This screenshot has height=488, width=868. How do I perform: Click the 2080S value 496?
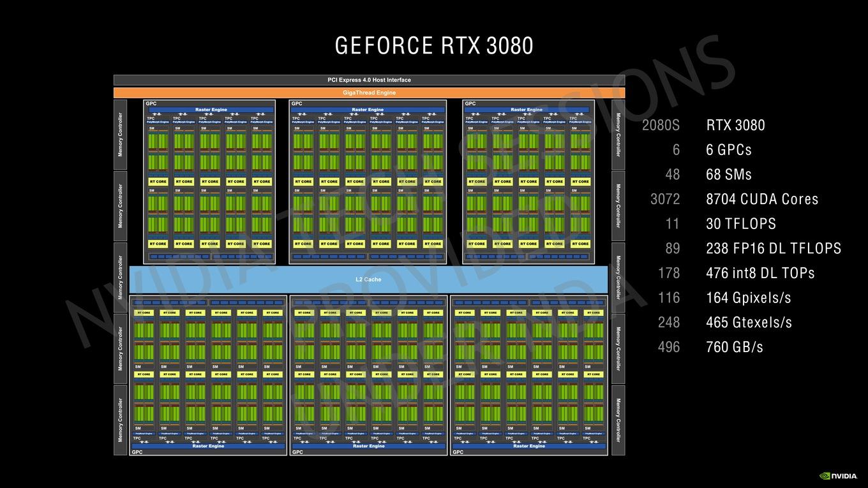click(x=669, y=348)
